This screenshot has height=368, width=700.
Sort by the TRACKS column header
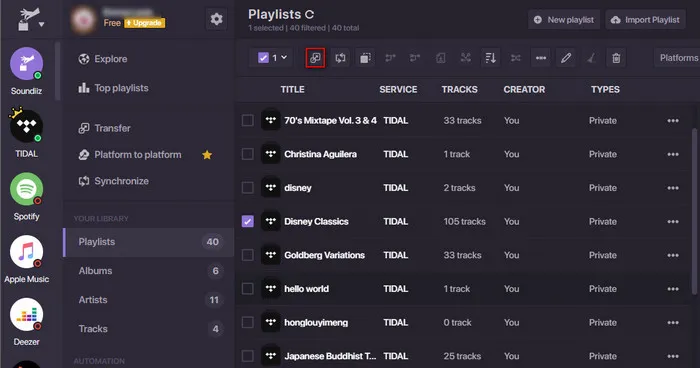coord(459,89)
